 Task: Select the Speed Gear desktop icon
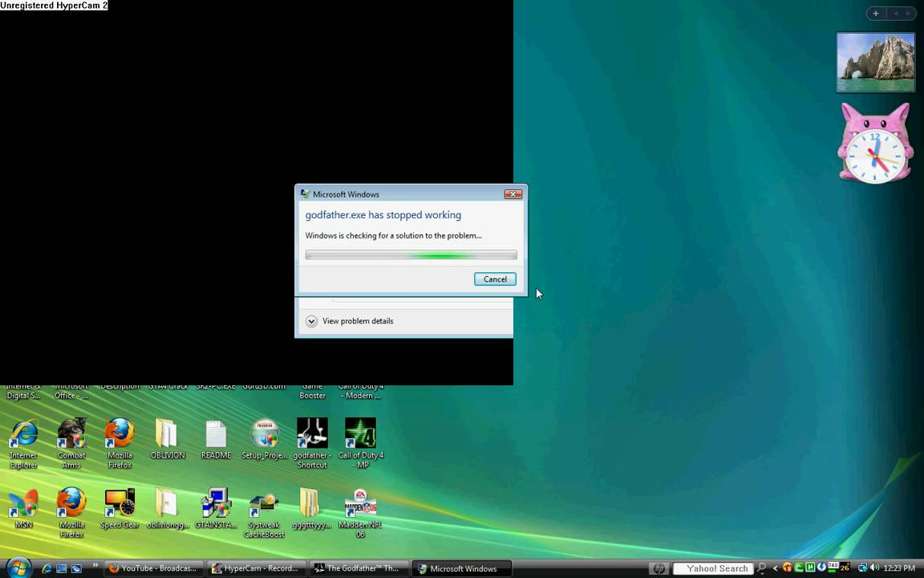(120, 508)
